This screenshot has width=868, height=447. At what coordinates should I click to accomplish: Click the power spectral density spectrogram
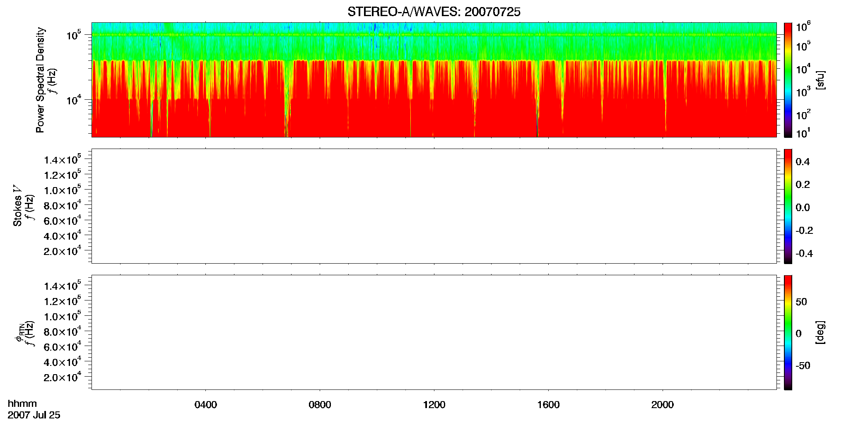coord(434,80)
